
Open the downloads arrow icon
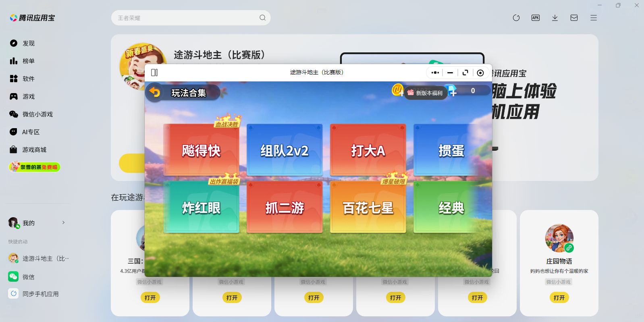click(555, 18)
